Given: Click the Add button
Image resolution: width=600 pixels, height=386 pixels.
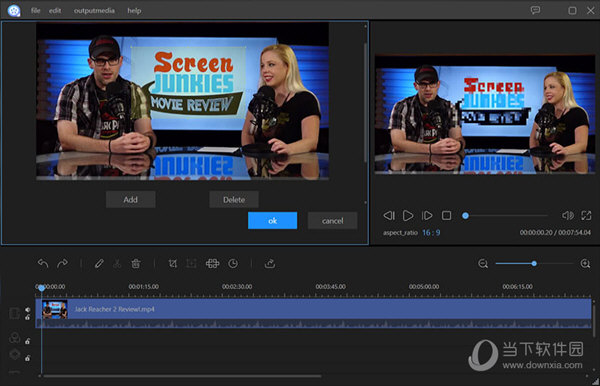Looking at the screenshot, I should (x=130, y=199).
